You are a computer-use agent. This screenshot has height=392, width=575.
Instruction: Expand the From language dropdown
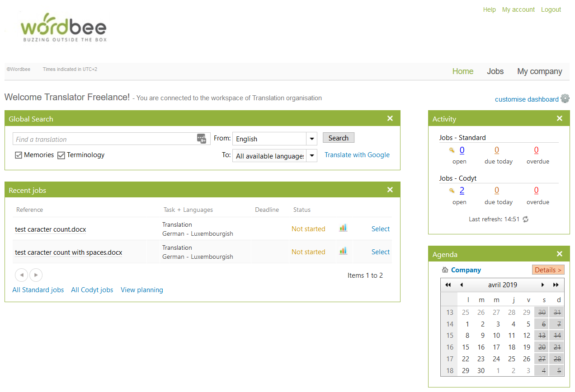tap(311, 139)
